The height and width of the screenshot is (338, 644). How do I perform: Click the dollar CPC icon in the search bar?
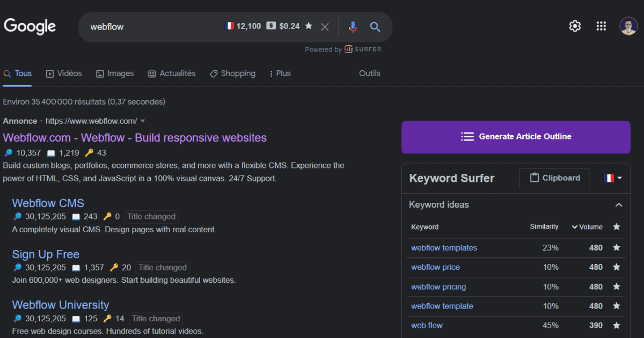point(271,26)
